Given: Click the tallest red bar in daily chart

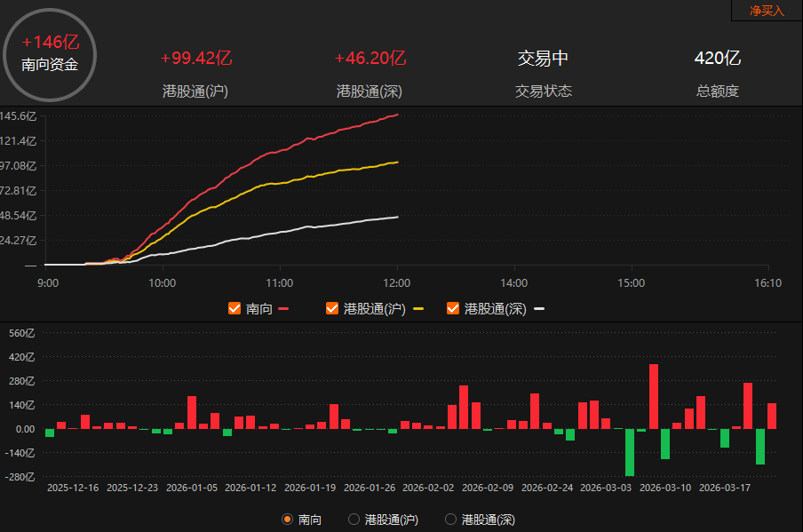Looking at the screenshot, I should (x=654, y=396).
